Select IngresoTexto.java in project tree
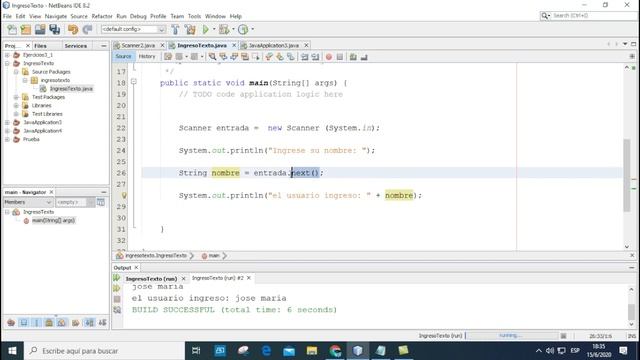This screenshot has width=640, height=360. (71, 89)
